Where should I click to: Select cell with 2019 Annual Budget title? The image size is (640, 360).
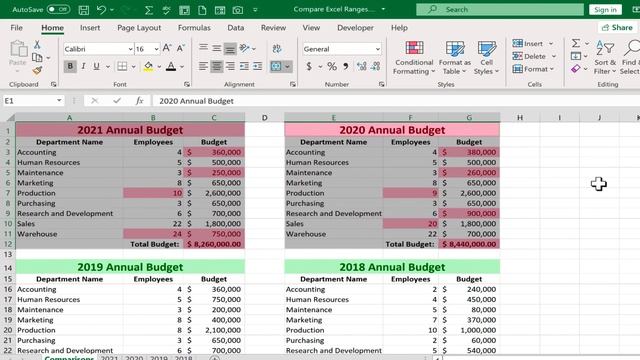(130, 267)
